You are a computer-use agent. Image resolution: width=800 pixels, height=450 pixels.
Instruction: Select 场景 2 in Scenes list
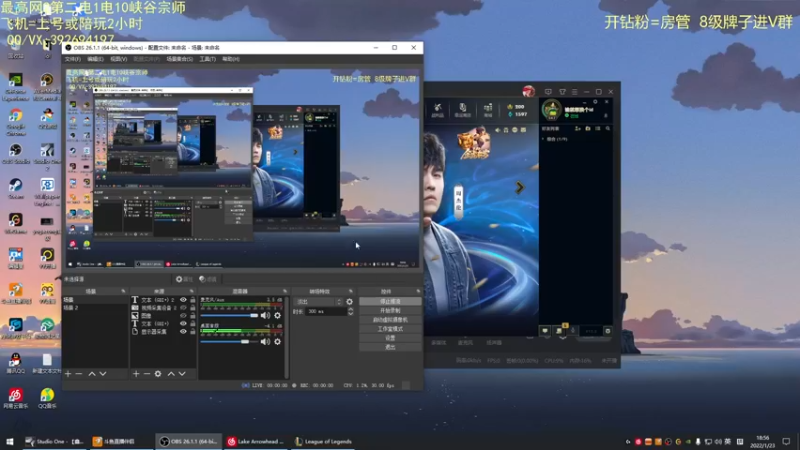click(95, 308)
